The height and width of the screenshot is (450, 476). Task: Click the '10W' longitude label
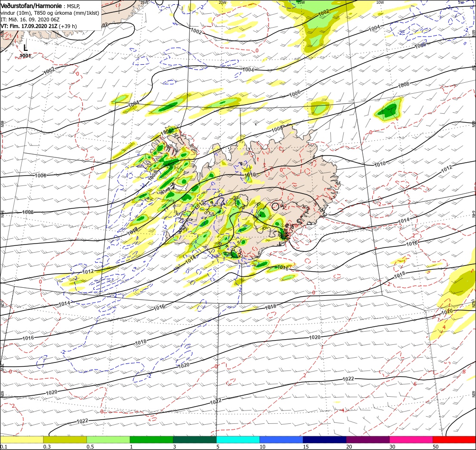tap(380, 2)
